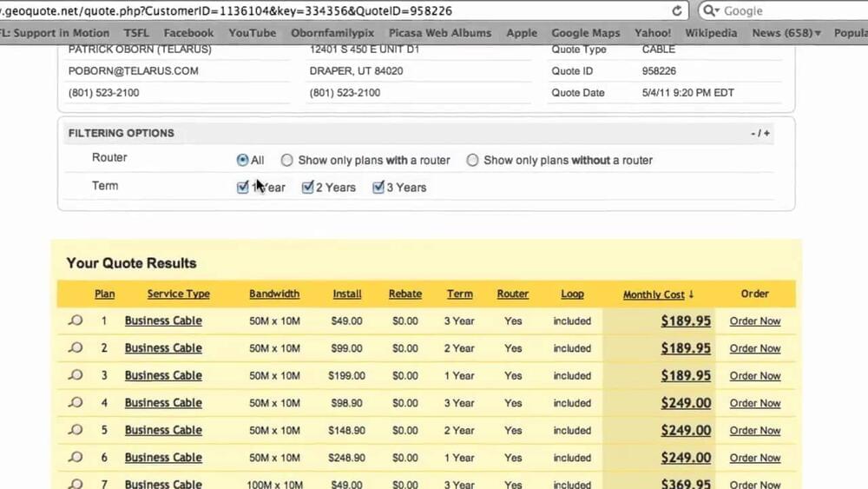Click Order Now for the first plan

[754, 321]
